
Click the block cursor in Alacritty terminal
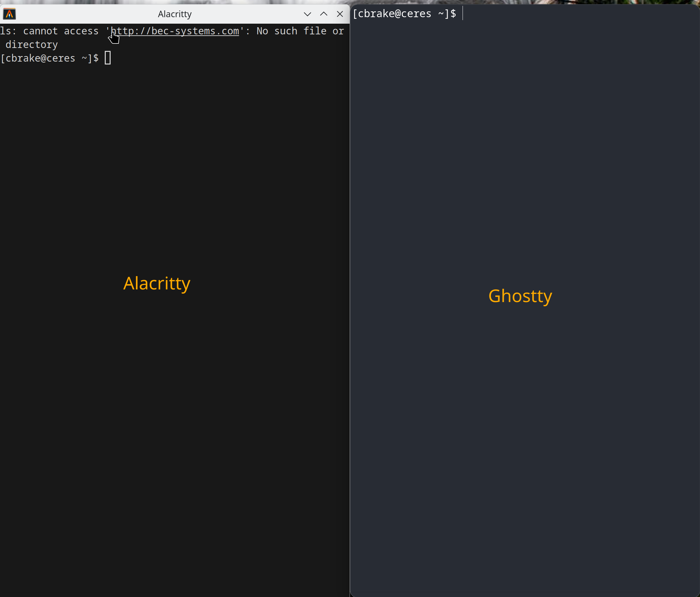(x=108, y=58)
